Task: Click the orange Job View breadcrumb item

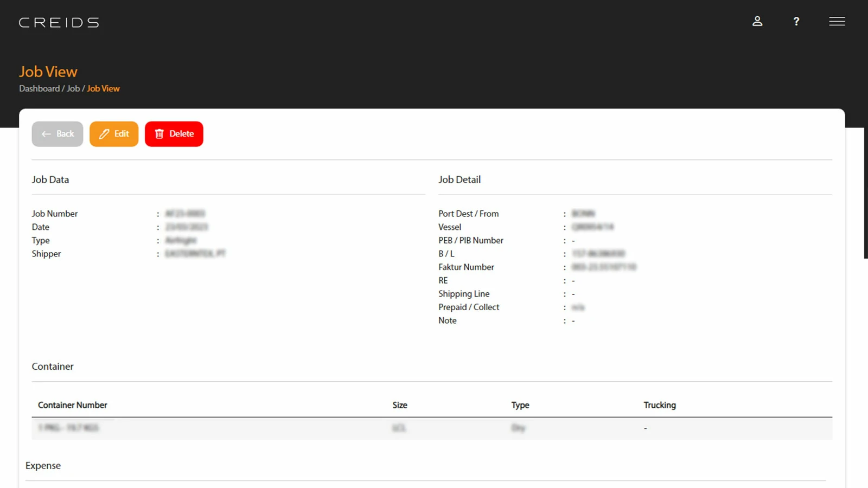Action: click(103, 88)
